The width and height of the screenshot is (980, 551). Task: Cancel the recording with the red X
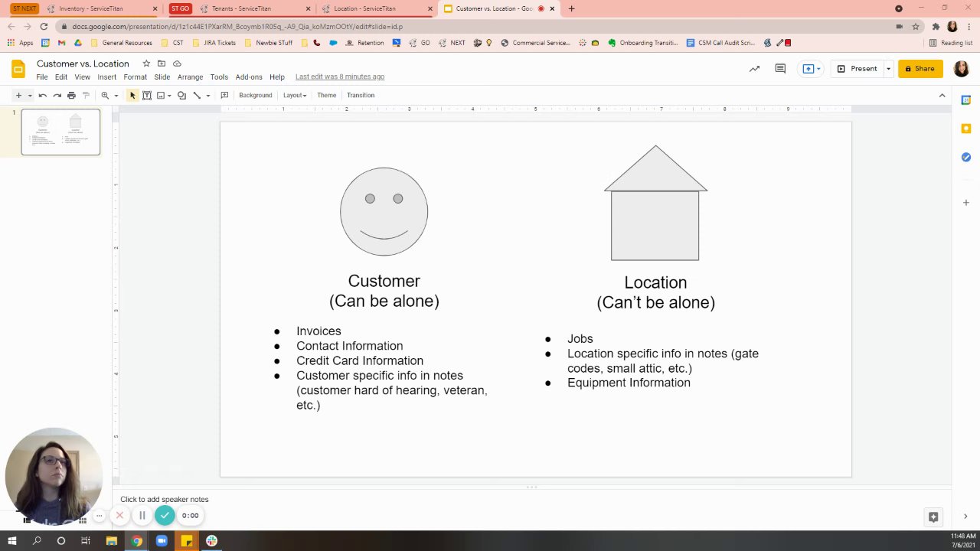[119, 516]
